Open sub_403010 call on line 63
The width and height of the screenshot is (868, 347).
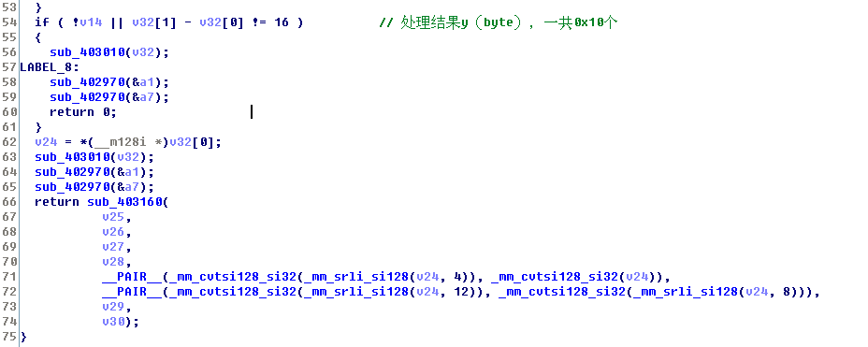click(x=72, y=157)
